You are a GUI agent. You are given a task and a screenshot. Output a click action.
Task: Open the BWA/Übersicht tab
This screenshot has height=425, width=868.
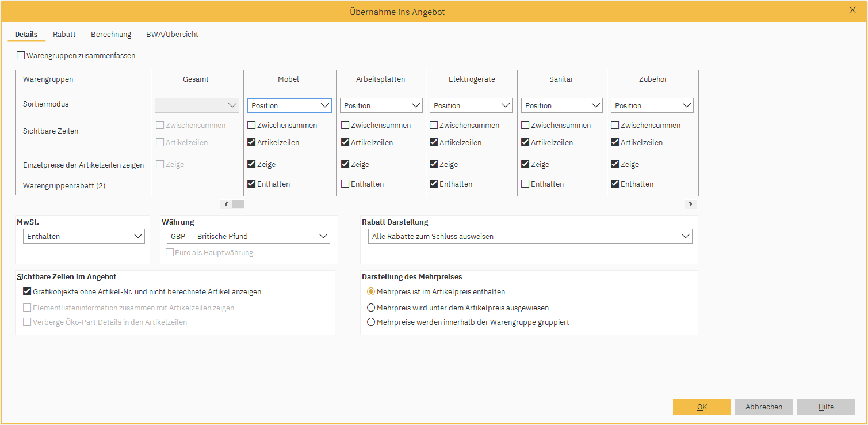point(172,34)
